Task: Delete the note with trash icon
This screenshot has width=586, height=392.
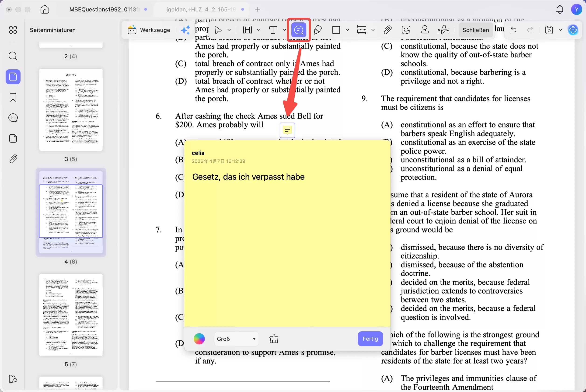Action: coord(274,339)
